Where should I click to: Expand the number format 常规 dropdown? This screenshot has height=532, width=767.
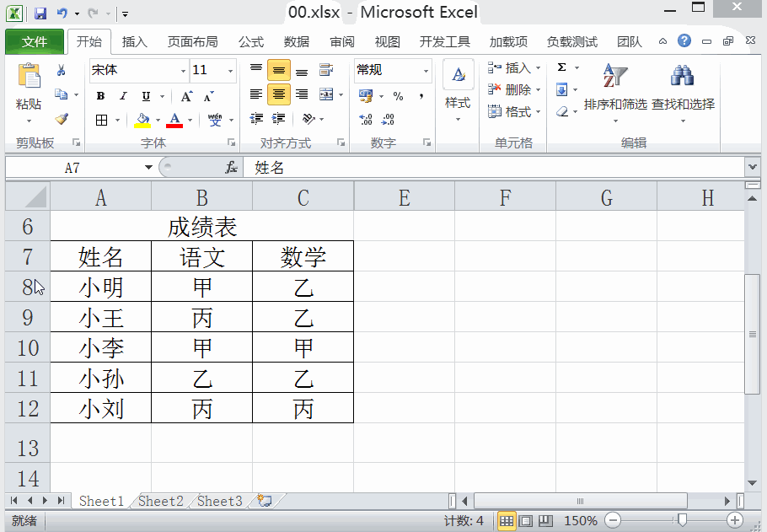pos(426,70)
